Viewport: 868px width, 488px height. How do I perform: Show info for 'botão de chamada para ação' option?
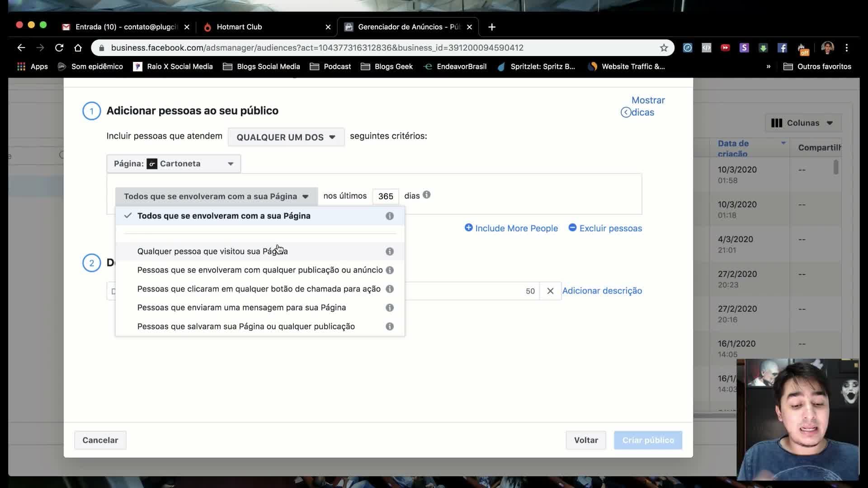(390, 289)
